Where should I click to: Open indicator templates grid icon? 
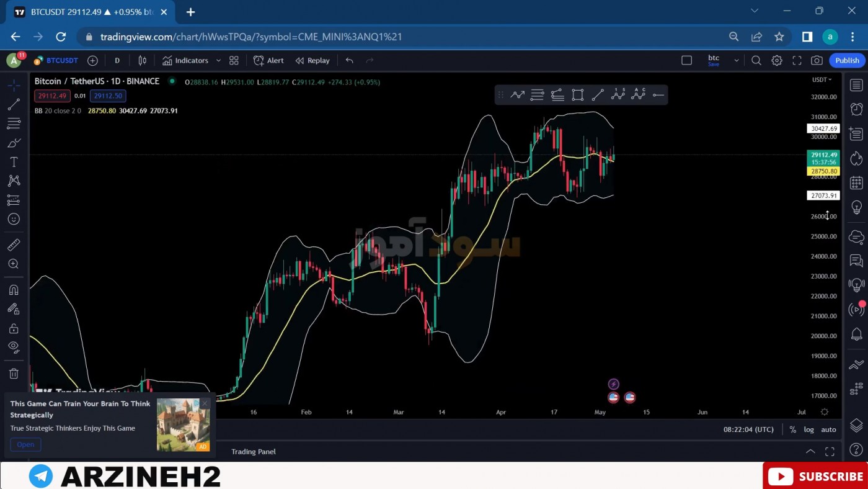pyautogui.click(x=234, y=60)
